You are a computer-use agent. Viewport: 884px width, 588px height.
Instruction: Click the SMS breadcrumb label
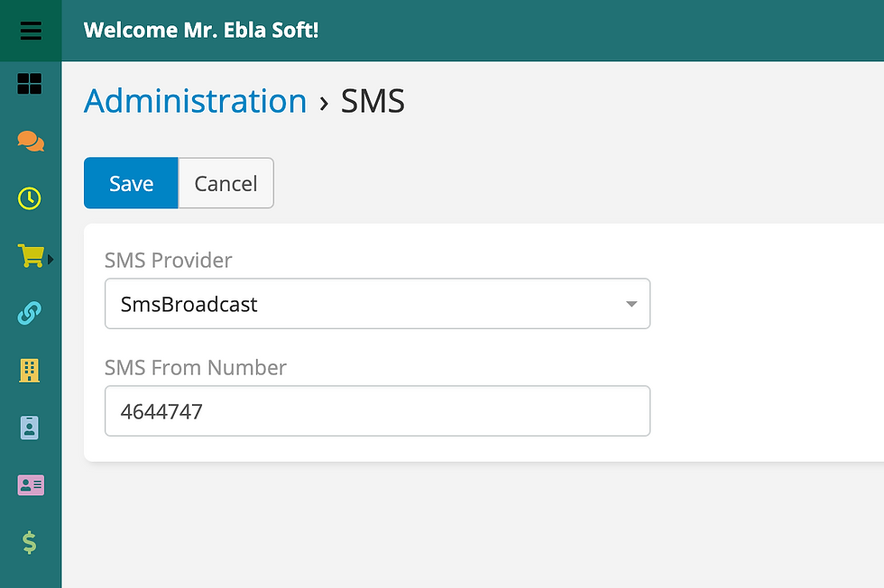pos(373,102)
